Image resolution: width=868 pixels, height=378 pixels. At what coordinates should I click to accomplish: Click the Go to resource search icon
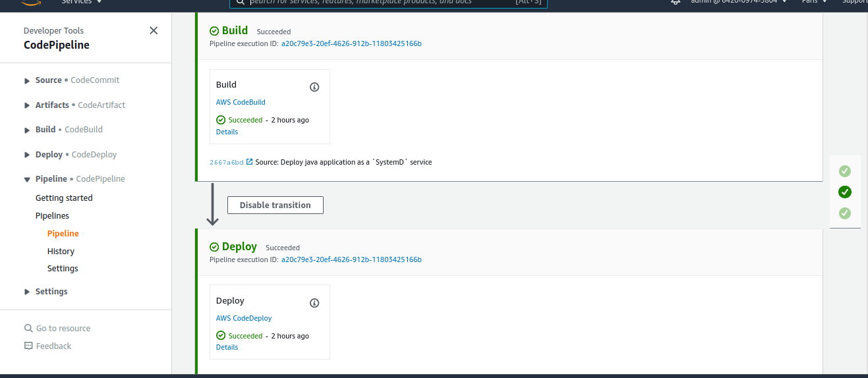[x=28, y=329]
